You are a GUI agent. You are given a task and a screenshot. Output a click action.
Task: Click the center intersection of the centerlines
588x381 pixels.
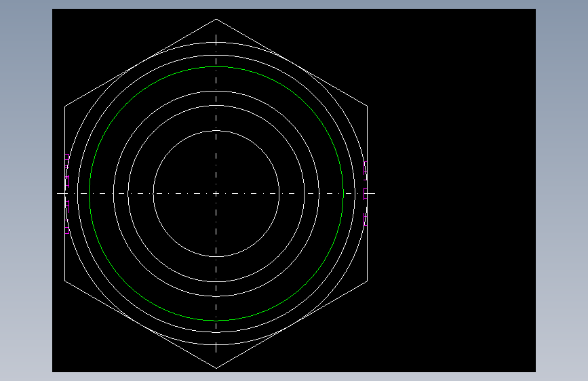pyautogui.click(x=216, y=193)
